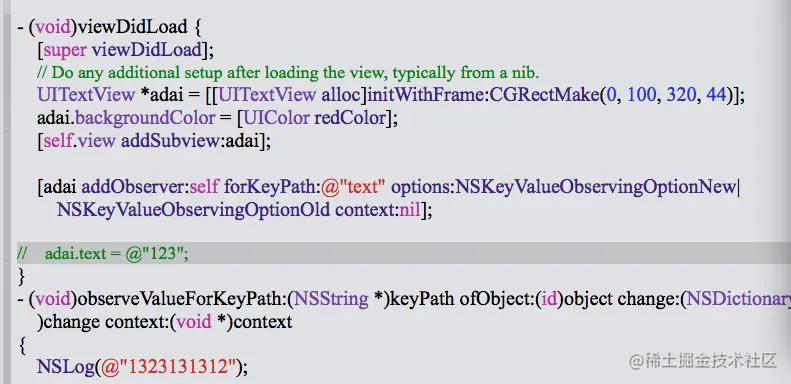791x384 pixels.
Task: Click NSKeyValueObservingOptionOld option
Action: tap(194, 210)
